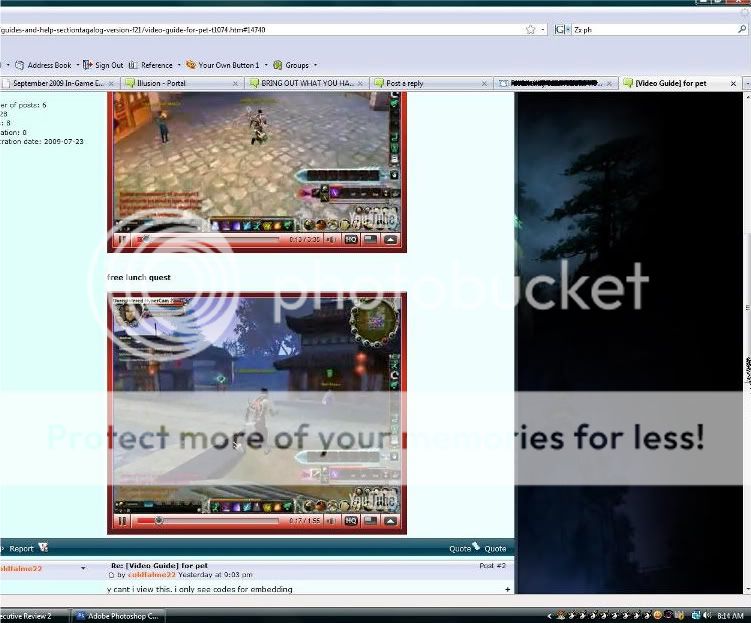Click the page vertical scrollbar
The height and width of the screenshot is (623, 751).
747,342
